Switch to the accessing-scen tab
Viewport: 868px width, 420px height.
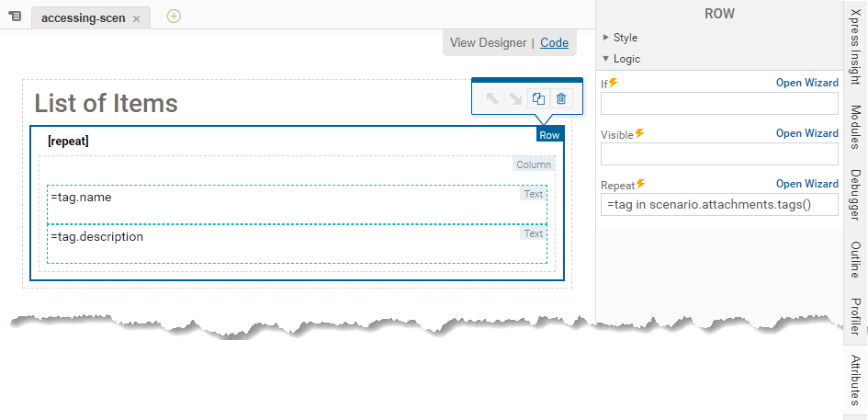coord(83,18)
